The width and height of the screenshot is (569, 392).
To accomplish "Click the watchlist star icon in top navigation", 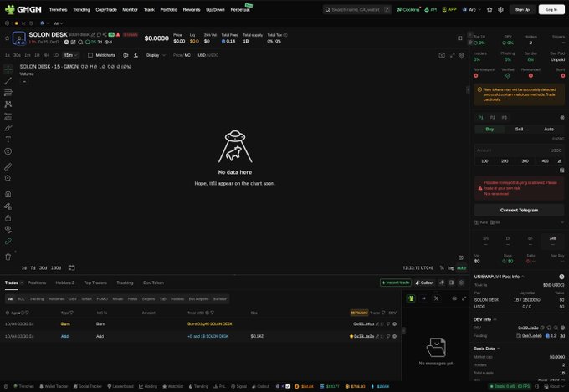I will [x=490, y=10].
